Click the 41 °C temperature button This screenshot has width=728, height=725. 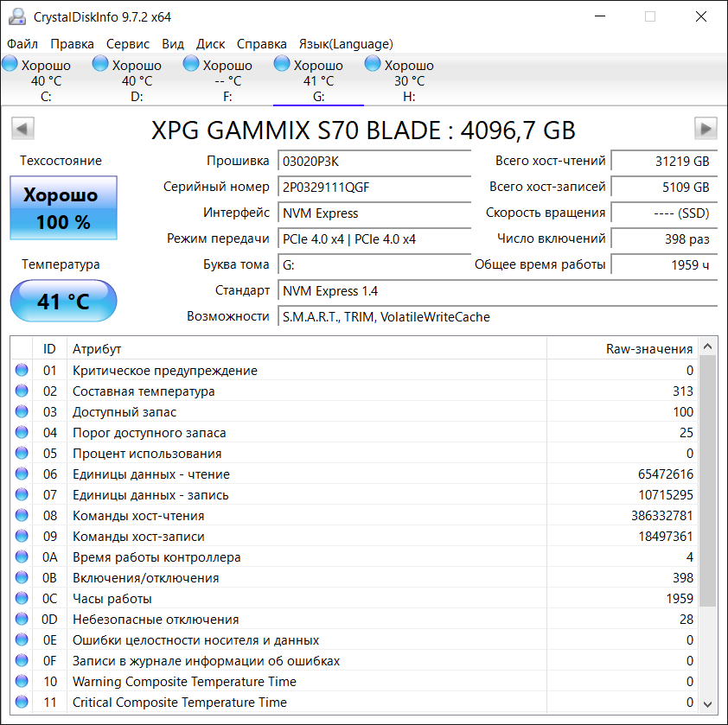coord(64,301)
